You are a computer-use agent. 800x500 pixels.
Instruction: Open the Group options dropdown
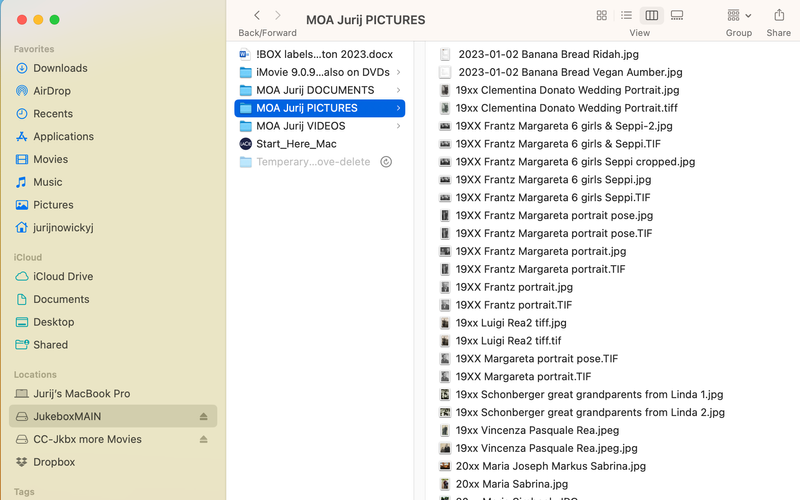pyautogui.click(x=739, y=15)
